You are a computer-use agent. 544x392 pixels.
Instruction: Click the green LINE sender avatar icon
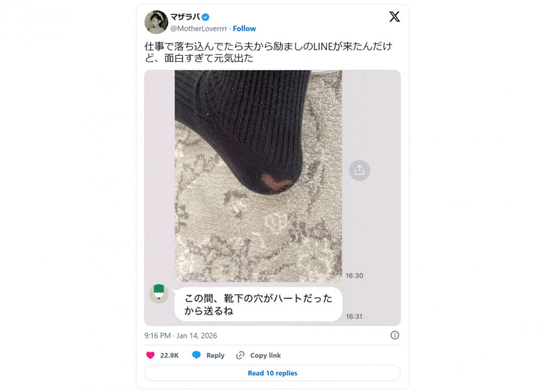pos(159,293)
